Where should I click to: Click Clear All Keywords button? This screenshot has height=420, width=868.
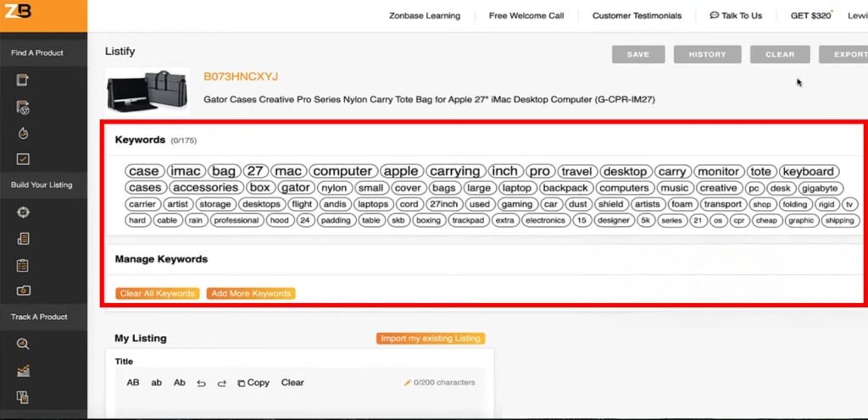tap(157, 294)
